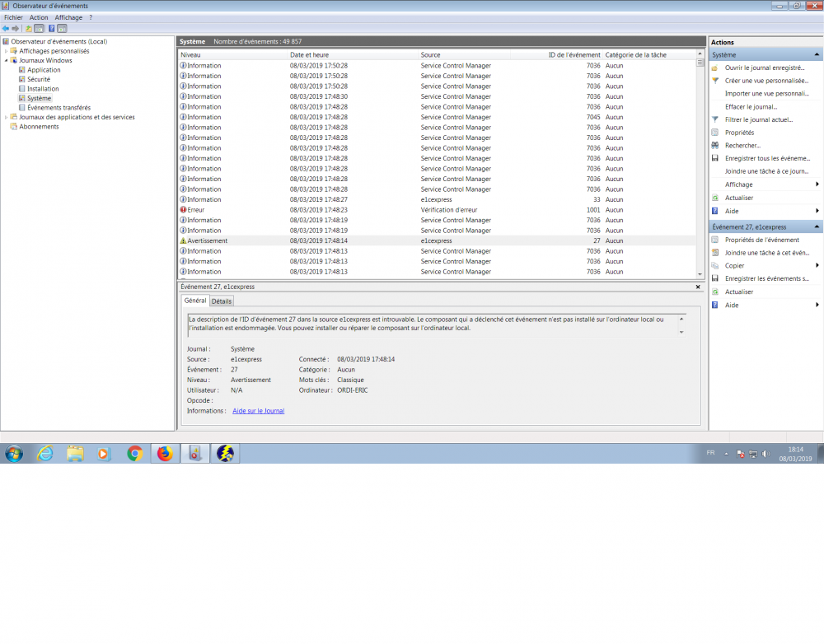824x644 pixels.
Task: Toggle the Actions pane toolbar button
Action: 62,28
